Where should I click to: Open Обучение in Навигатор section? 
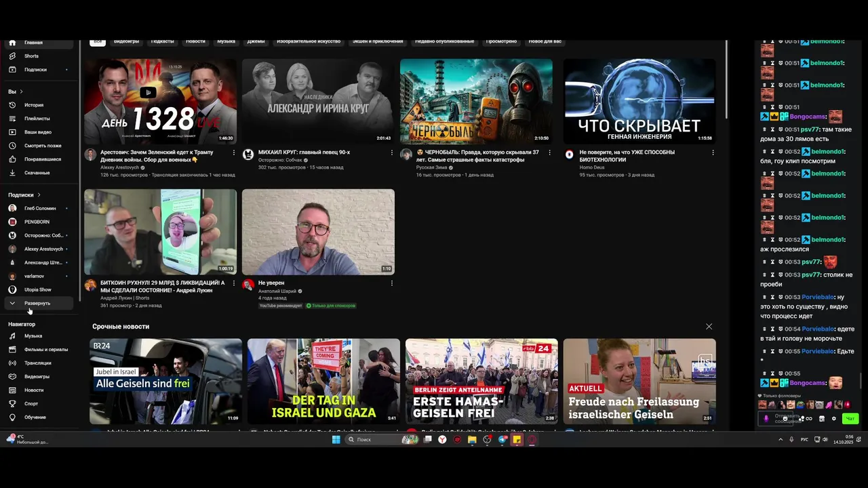click(39, 418)
